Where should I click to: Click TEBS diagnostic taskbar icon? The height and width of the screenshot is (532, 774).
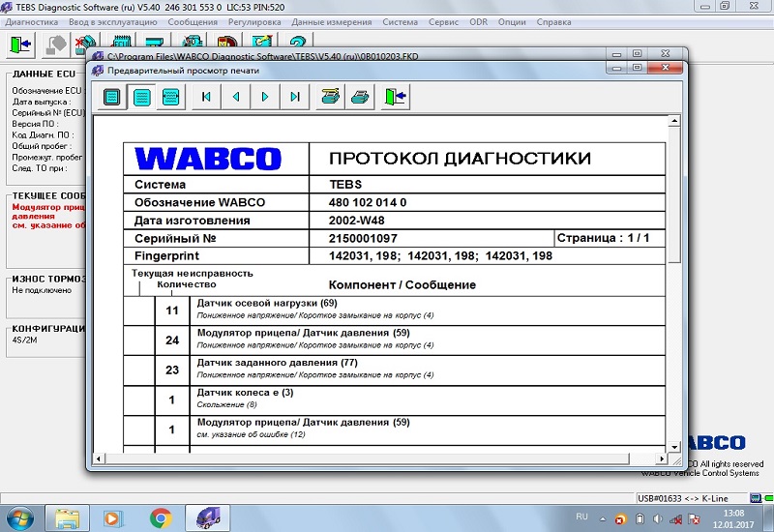208,518
